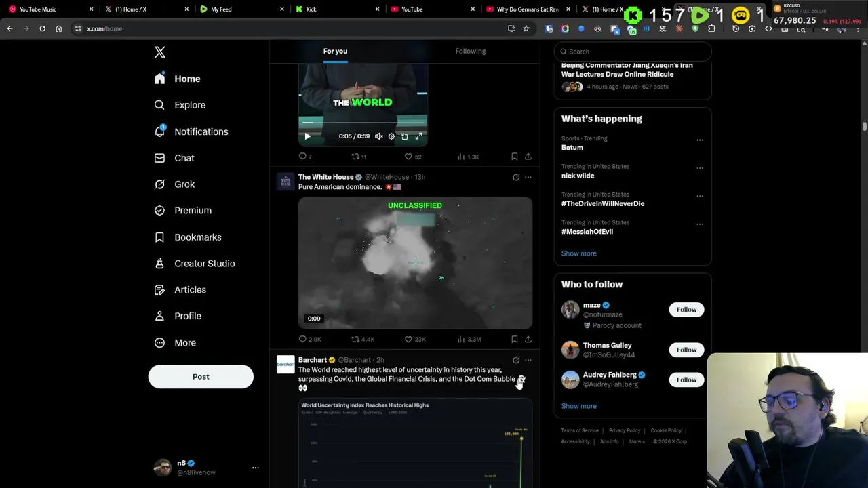Click The White House account name
This screenshot has height=488, width=868.
pos(326,177)
